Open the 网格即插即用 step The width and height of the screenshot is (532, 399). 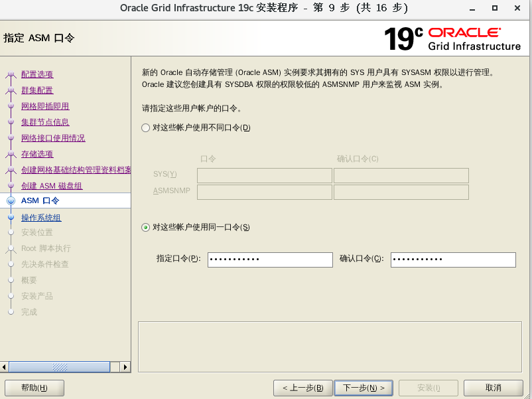click(45, 106)
